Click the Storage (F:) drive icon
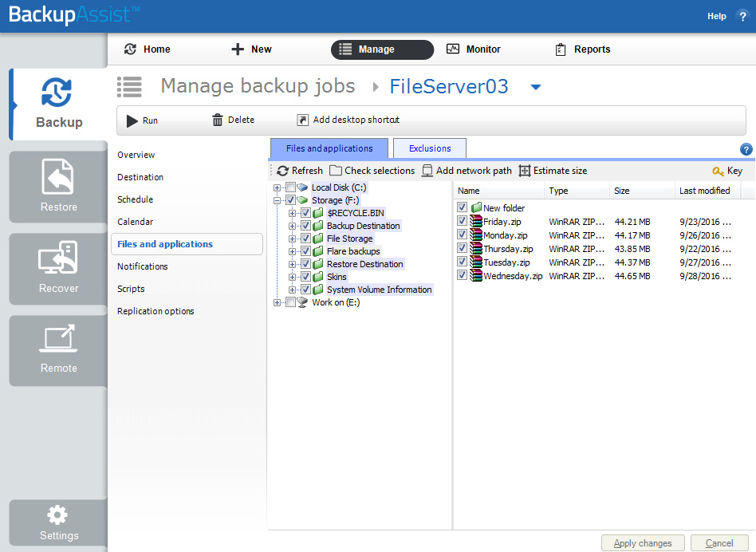The height and width of the screenshot is (552, 756). pos(302,200)
